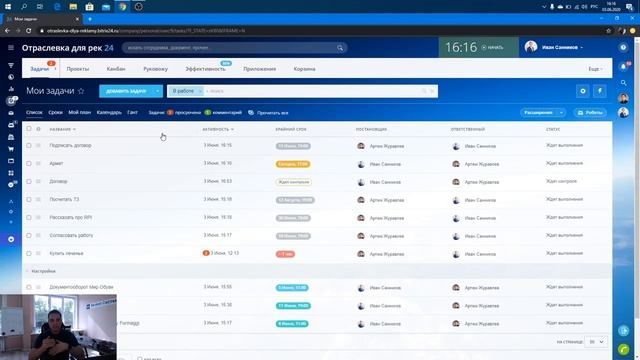Click the magnifier icon in right panel
Viewport: 640px width, 360px height.
coord(623,83)
